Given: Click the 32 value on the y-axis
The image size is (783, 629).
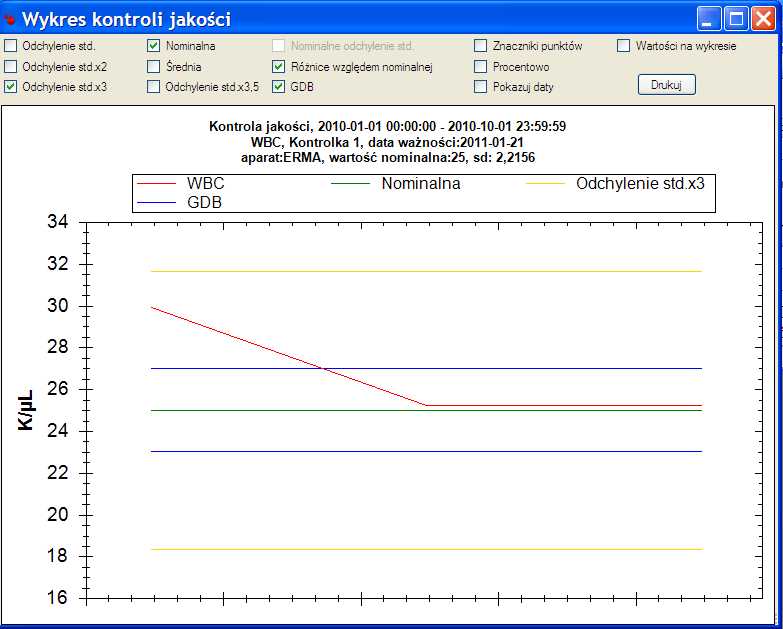Looking at the screenshot, I should tap(57, 264).
